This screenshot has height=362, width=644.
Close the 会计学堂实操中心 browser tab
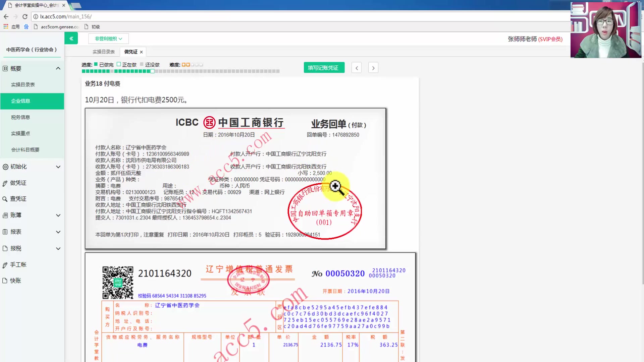point(64,5)
